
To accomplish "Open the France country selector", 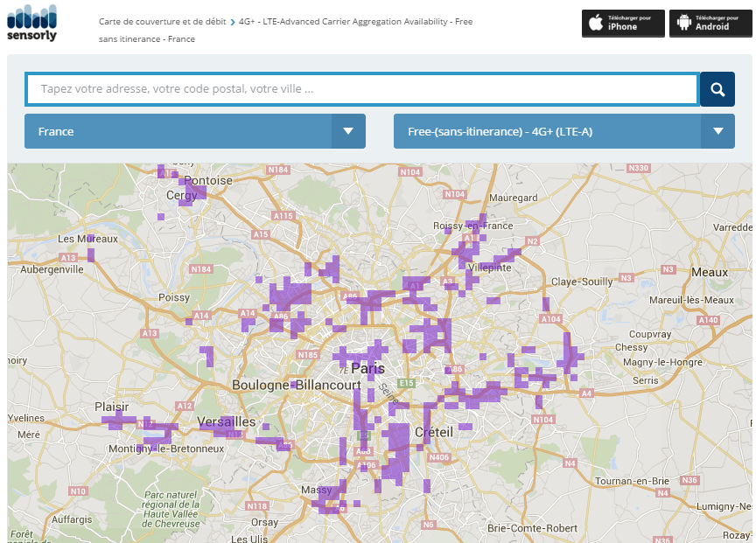I will [178, 131].
